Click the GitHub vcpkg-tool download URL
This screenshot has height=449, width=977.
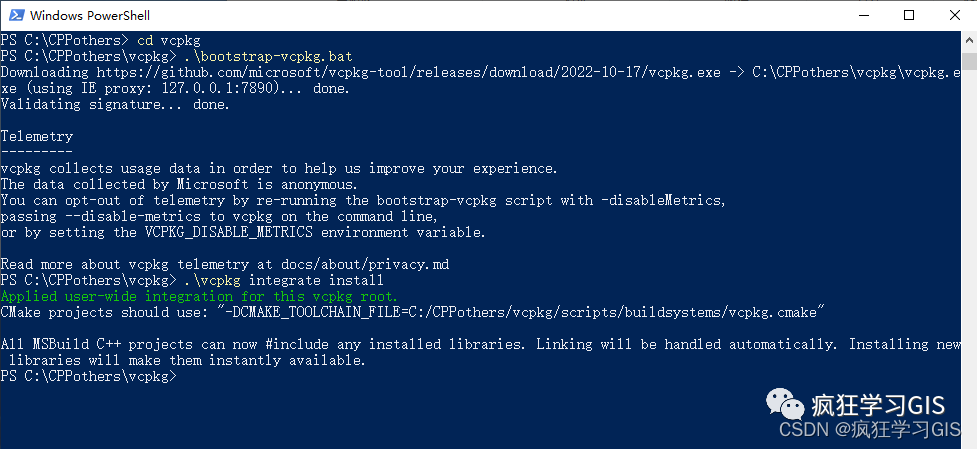[408, 72]
